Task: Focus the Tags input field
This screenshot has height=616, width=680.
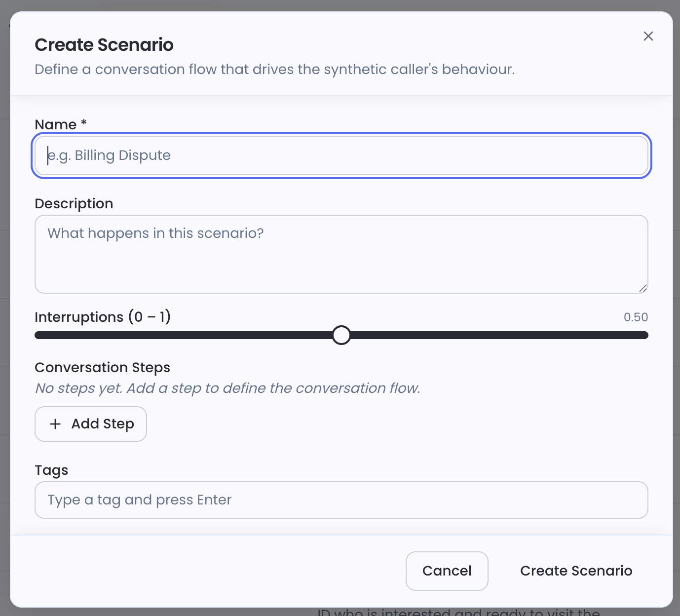Action: (x=341, y=500)
